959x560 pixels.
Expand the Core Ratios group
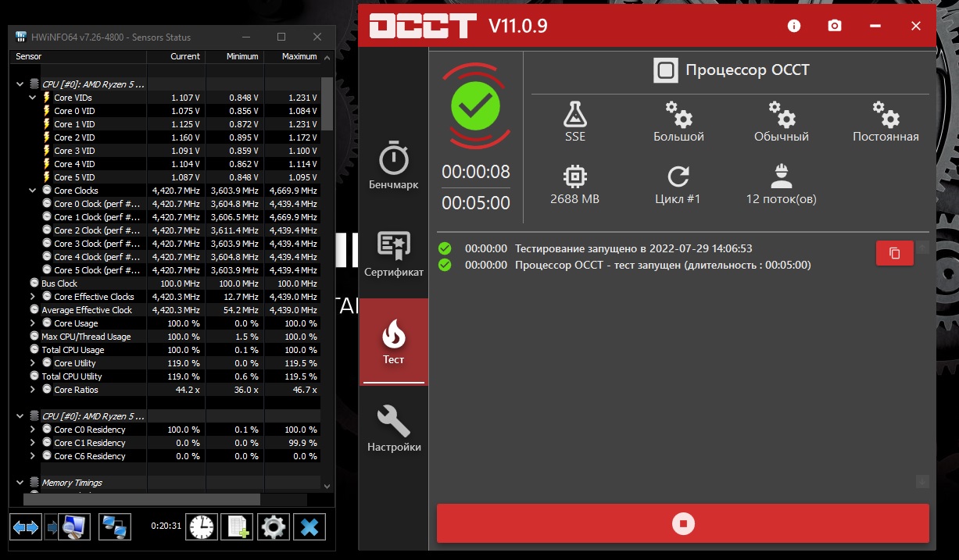[32, 390]
